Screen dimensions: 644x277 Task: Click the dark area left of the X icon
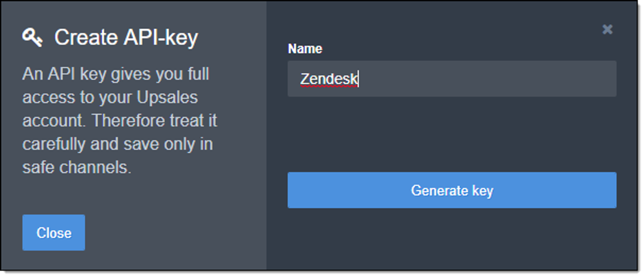click(451, 30)
